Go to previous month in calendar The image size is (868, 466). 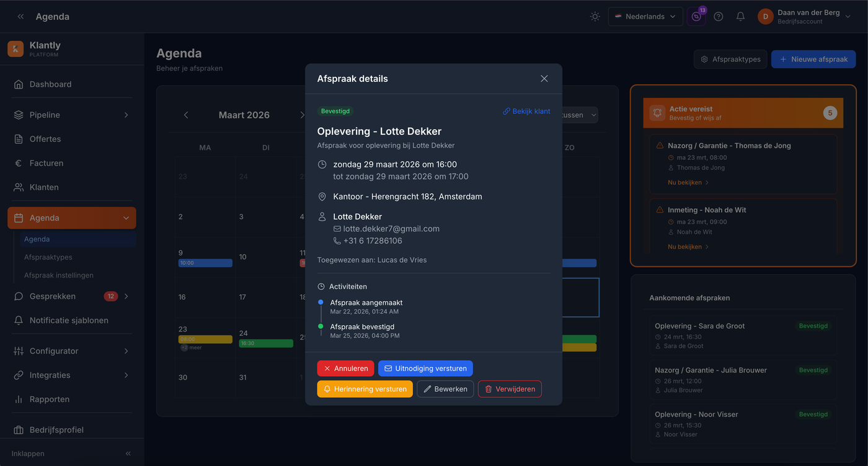[186, 115]
